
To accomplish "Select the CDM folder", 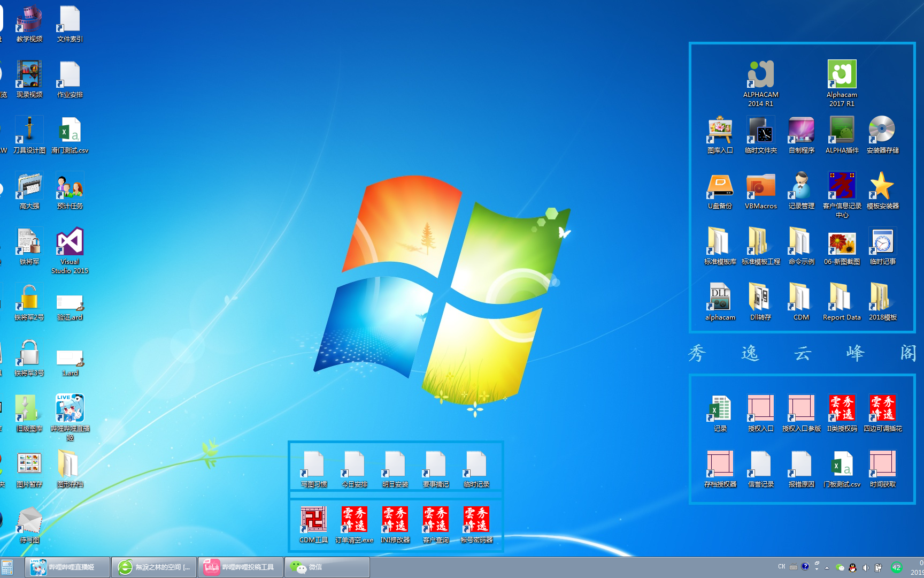I will click(801, 302).
